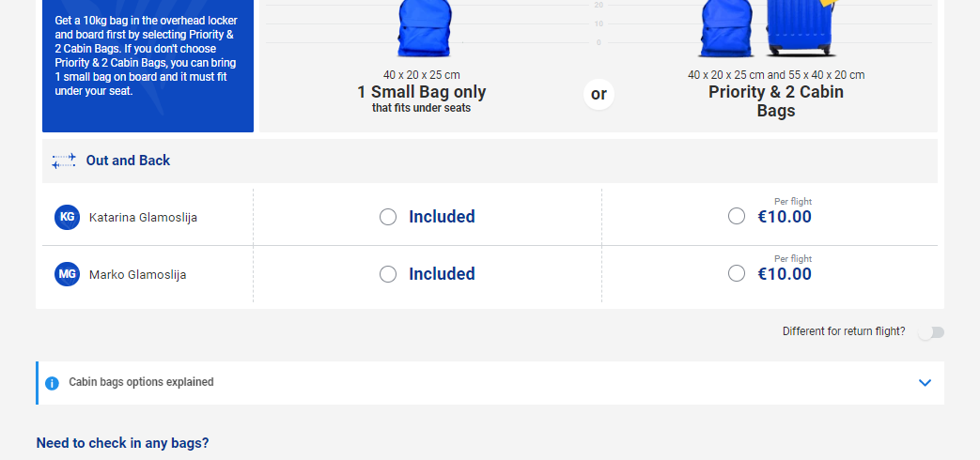Click the KG passenger avatar icon
The width and height of the screenshot is (980, 460).
[67, 217]
